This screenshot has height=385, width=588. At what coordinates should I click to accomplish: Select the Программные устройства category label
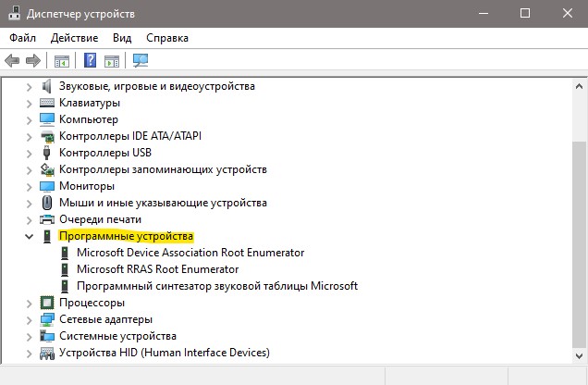[x=126, y=236]
